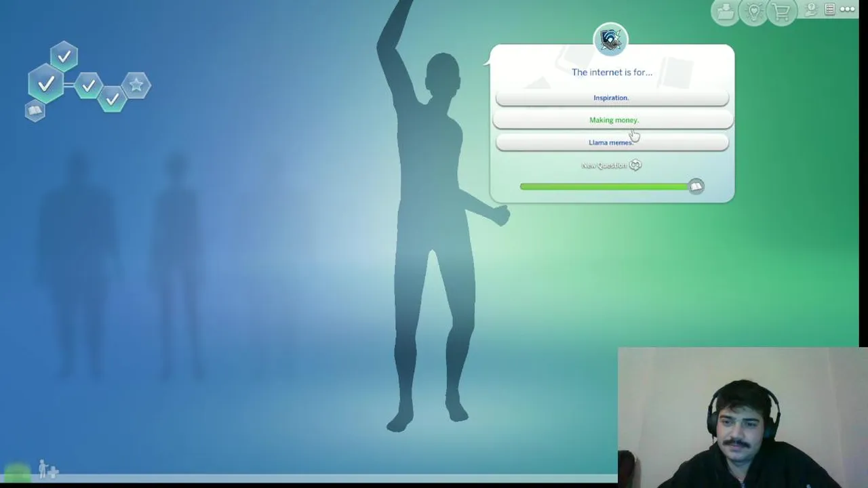
Task: Click the New Question refresh icon
Action: pyautogui.click(x=635, y=165)
